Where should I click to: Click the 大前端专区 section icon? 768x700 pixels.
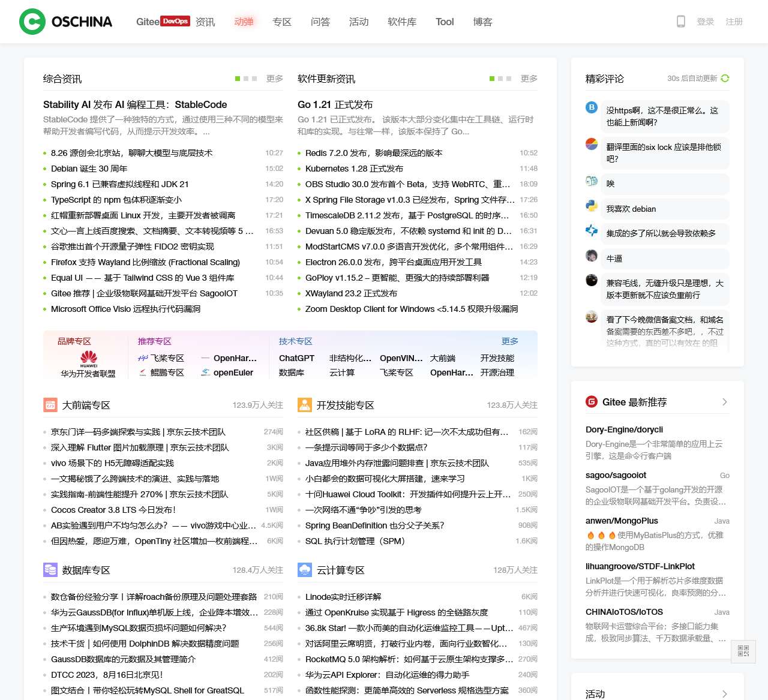click(x=50, y=405)
